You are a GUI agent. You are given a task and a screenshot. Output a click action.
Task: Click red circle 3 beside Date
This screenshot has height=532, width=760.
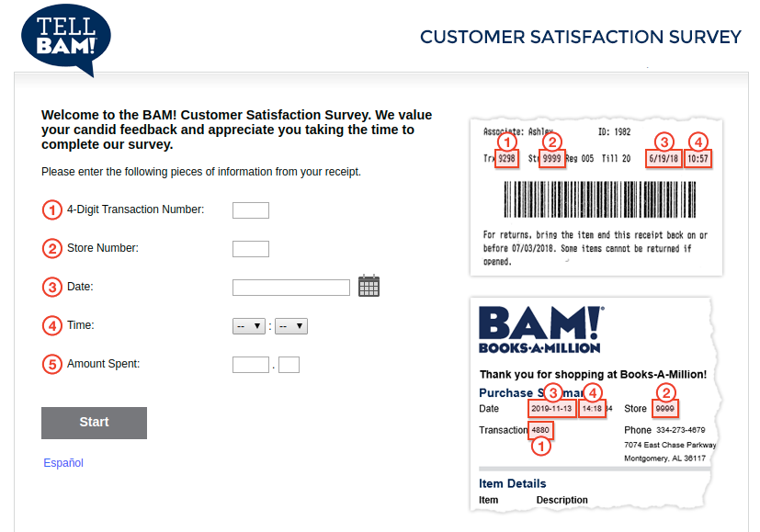click(x=52, y=287)
